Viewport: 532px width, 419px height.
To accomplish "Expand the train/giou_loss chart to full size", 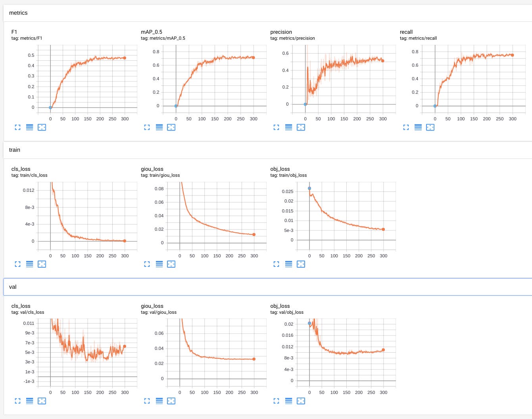I will 147,264.
